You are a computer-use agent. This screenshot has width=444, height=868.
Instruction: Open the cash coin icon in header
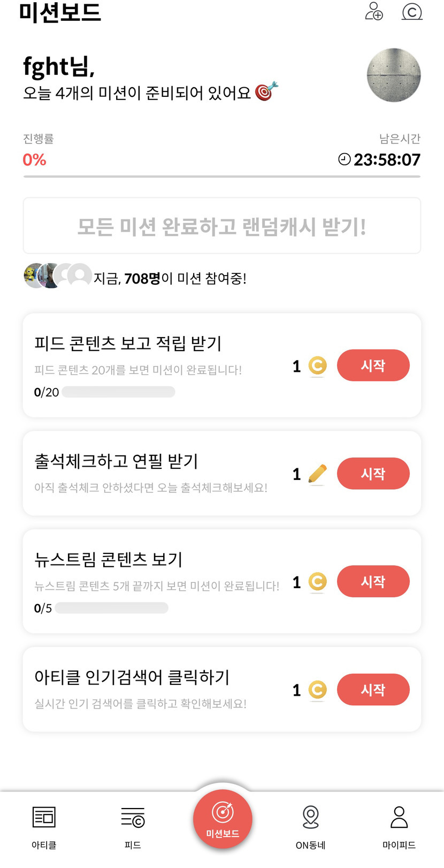point(412,11)
